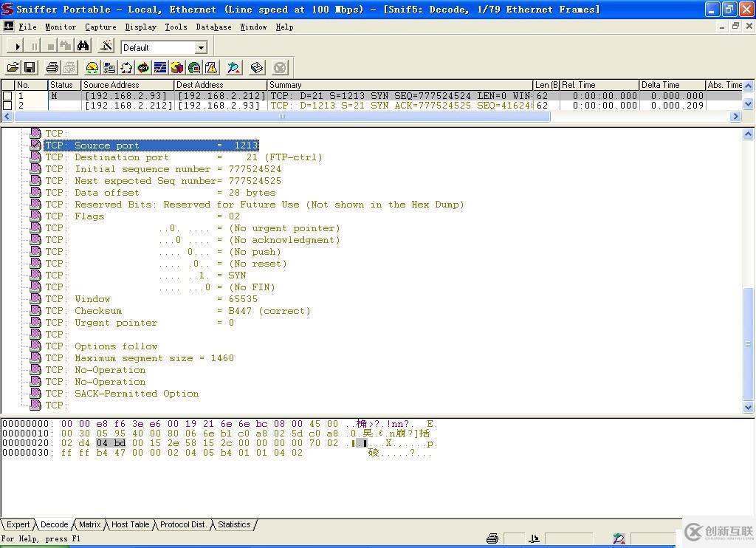This screenshot has height=548, width=756.
Task: Click the frame list scroll-right arrow
Action: point(735,116)
